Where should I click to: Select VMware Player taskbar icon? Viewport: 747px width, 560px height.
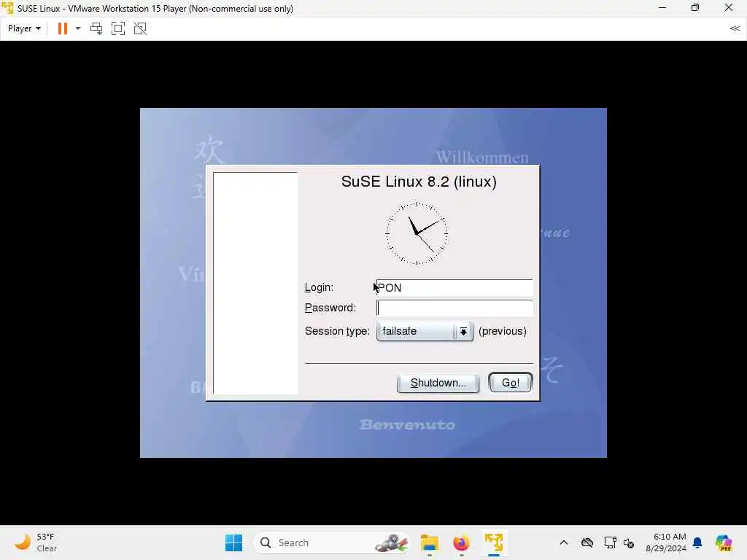tap(494, 542)
